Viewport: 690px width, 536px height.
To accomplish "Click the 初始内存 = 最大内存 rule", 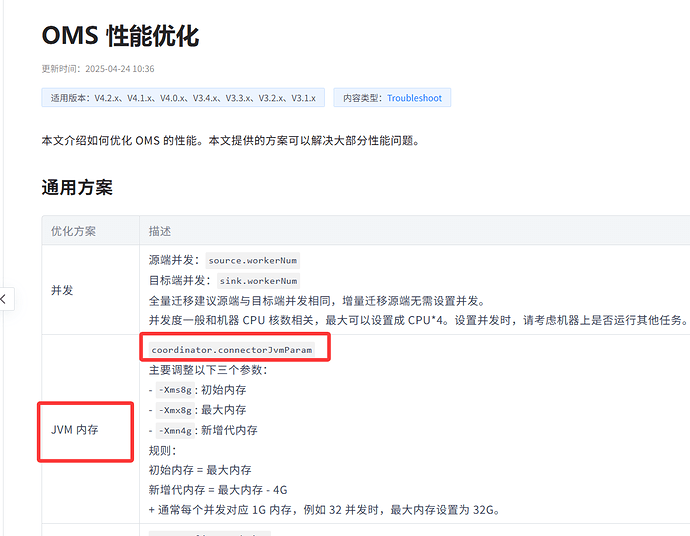I will [x=200, y=470].
